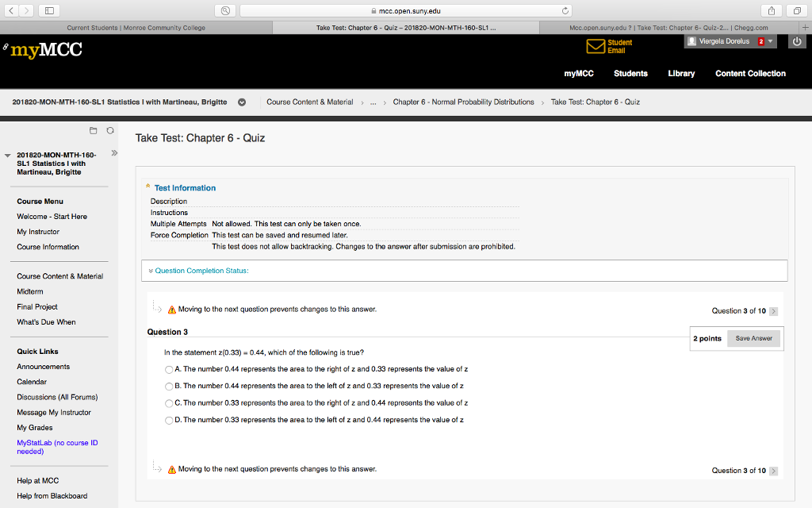Expand the Question Completion Status section
Screen dimensions: 812x508
201,271
